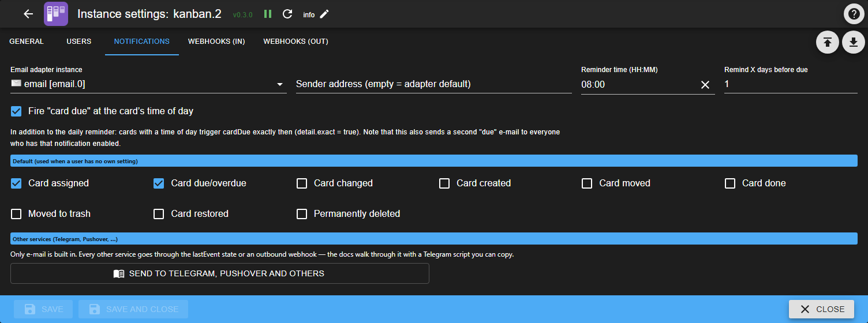Open the Webhooks (Out) tab
This screenshot has width=868, height=323.
tap(296, 42)
